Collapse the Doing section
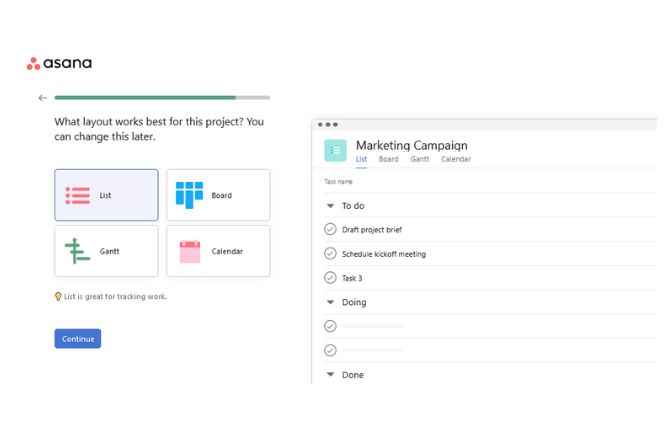This screenshot has width=668, height=428. point(330,302)
